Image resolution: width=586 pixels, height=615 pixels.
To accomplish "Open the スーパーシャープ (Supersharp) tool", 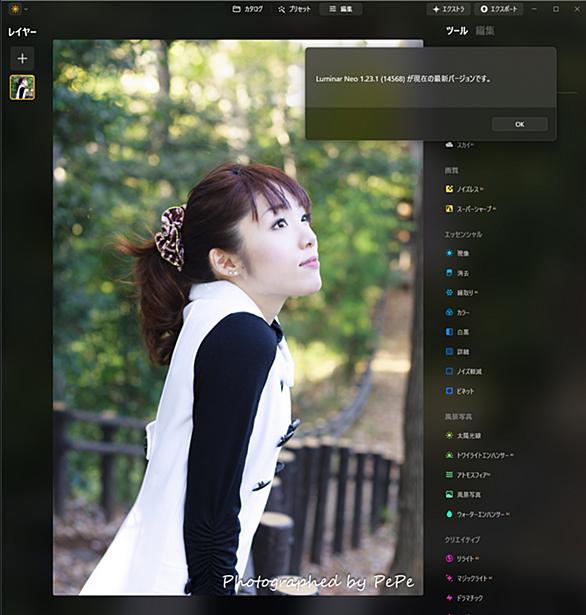I will [470, 209].
